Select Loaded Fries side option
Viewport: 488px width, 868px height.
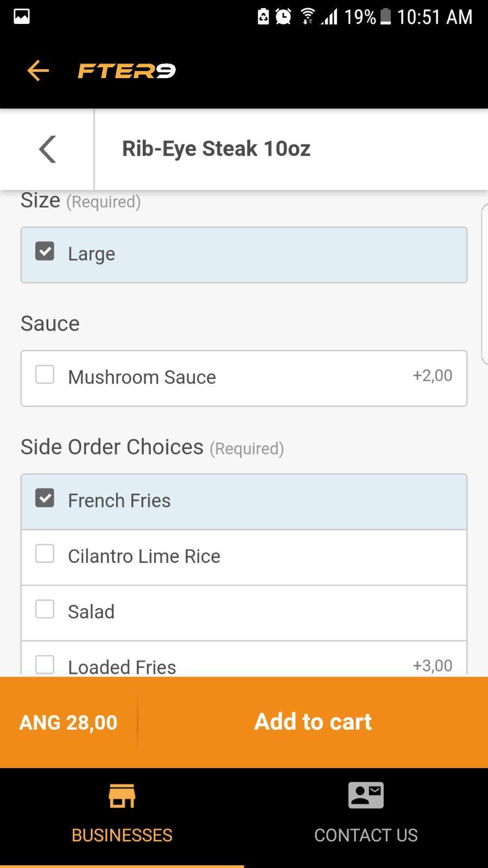tap(244, 658)
